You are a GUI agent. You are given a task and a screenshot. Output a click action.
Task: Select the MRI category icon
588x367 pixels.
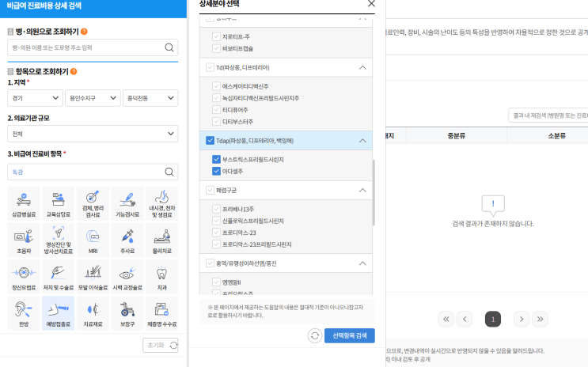(x=93, y=240)
